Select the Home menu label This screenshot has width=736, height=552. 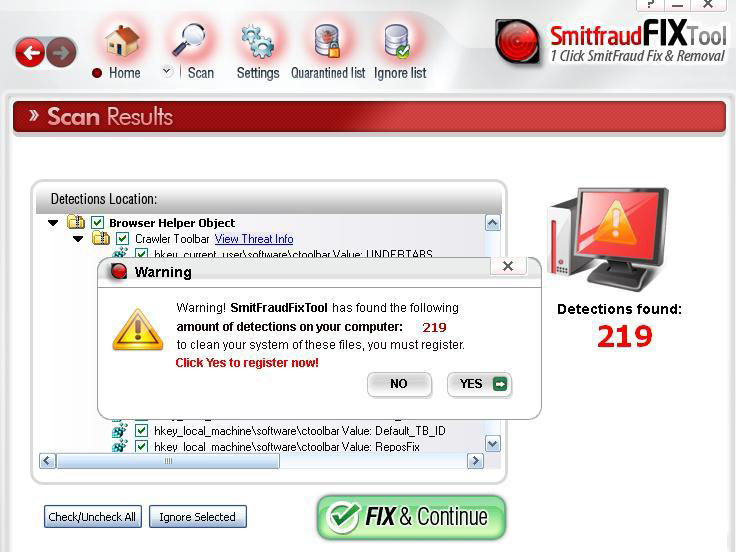tap(124, 73)
